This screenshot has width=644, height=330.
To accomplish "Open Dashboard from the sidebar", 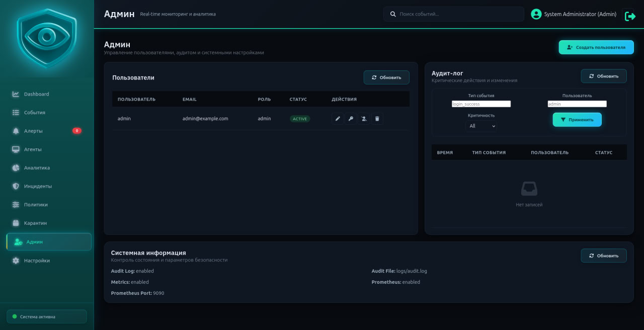I will point(49,94).
